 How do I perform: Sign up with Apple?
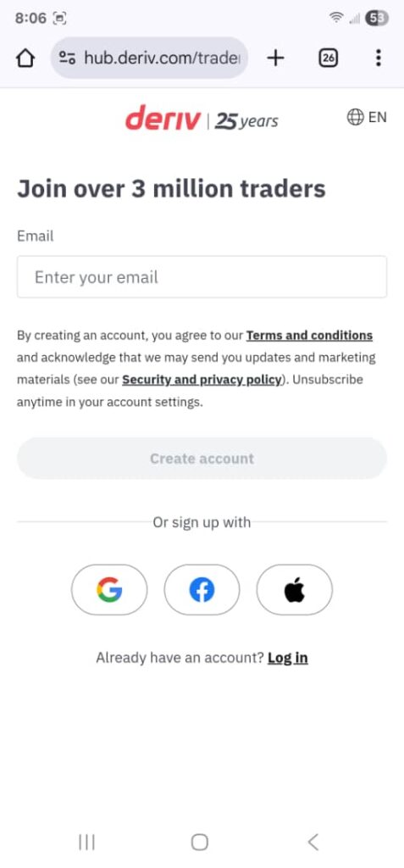pyautogui.click(x=295, y=590)
